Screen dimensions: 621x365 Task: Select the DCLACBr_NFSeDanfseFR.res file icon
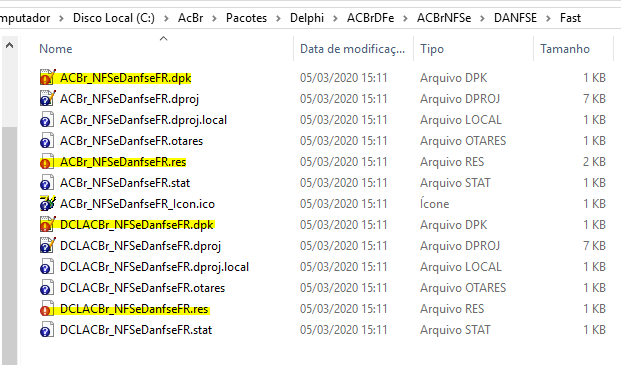pyautogui.click(x=47, y=309)
